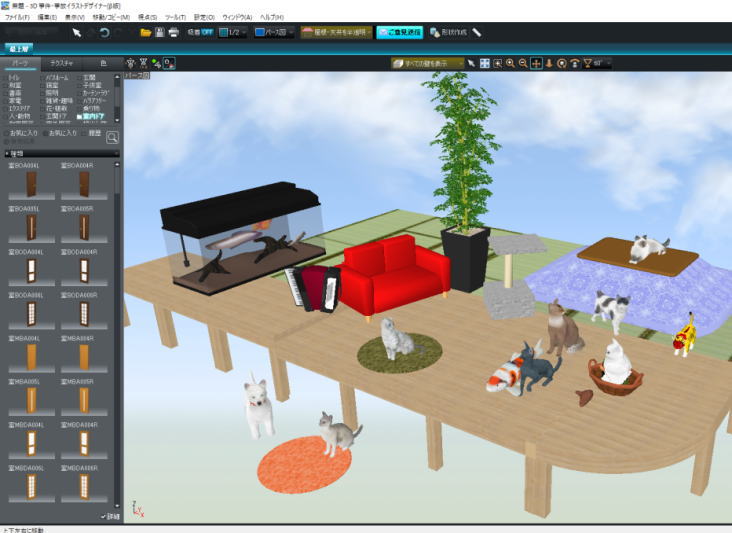Click the parts search magnifier button
Image resolution: width=732 pixels, height=533 pixels.
pyautogui.click(x=112, y=138)
